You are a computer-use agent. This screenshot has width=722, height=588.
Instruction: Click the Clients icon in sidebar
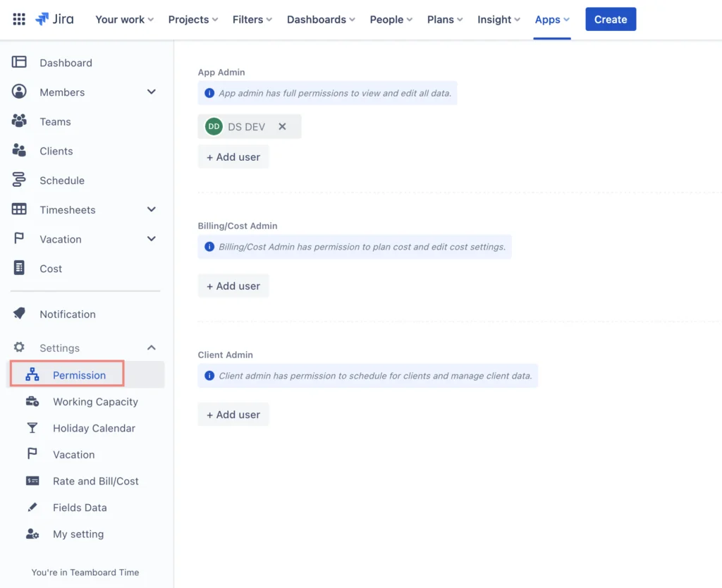click(19, 151)
